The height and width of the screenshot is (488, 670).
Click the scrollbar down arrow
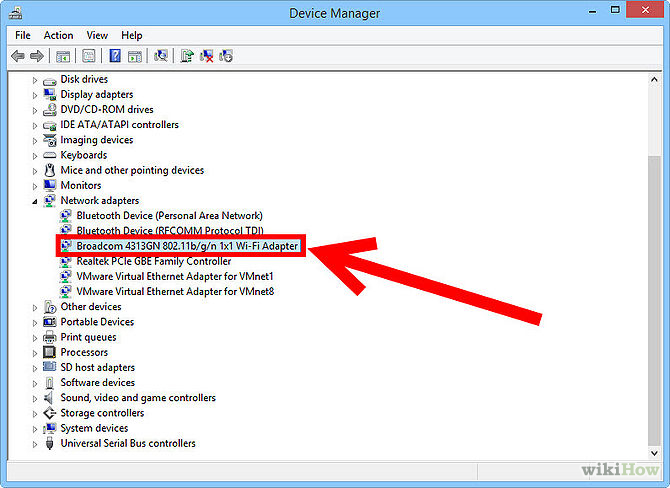(x=654, y=453)
